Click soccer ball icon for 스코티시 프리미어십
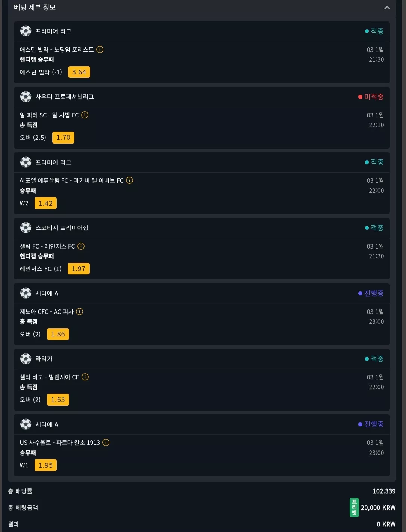Viewport: 406px width, 532px height. (26, 227)
